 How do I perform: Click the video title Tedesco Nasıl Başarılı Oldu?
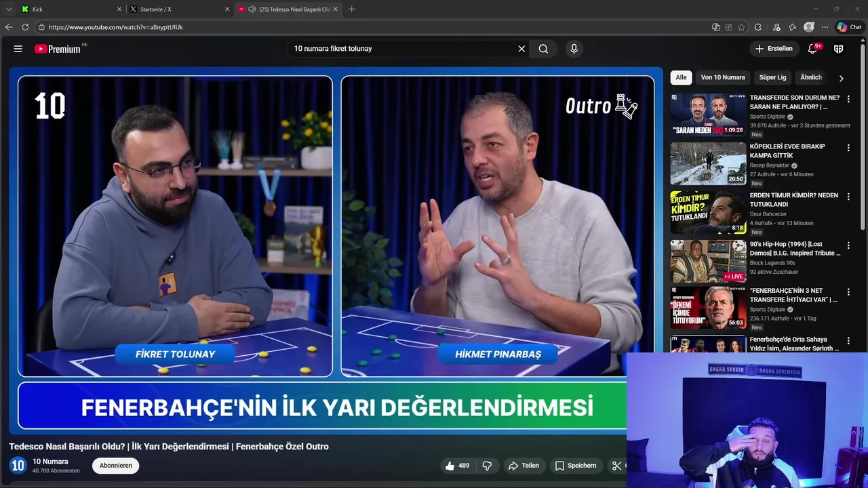(x=169, y=447)
